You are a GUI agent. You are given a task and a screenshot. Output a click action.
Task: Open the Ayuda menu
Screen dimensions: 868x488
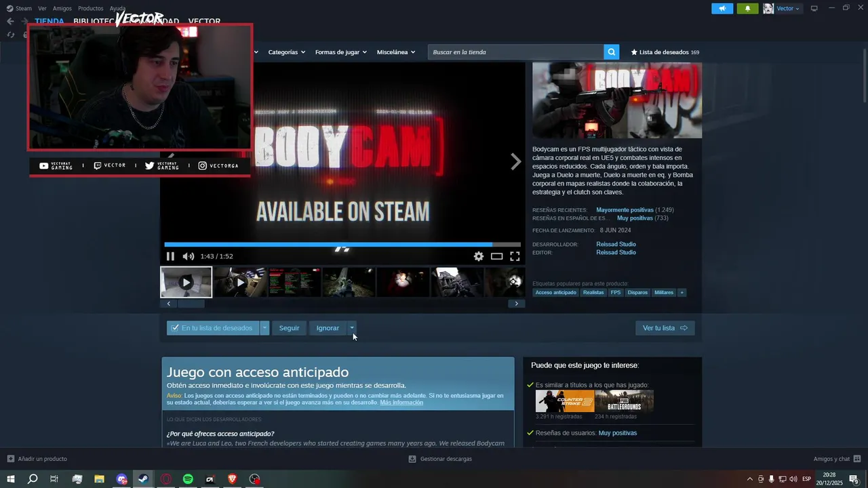(117, 8)
